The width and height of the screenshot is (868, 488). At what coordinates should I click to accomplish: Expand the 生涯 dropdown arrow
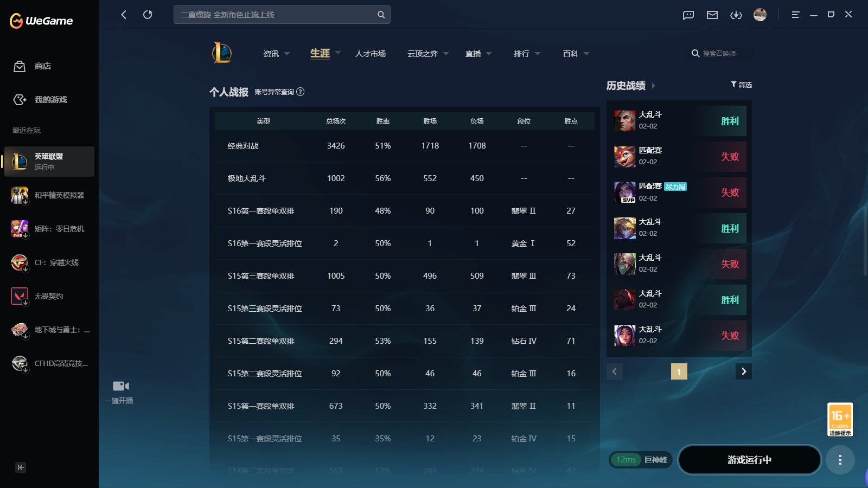tap(338, 53)
